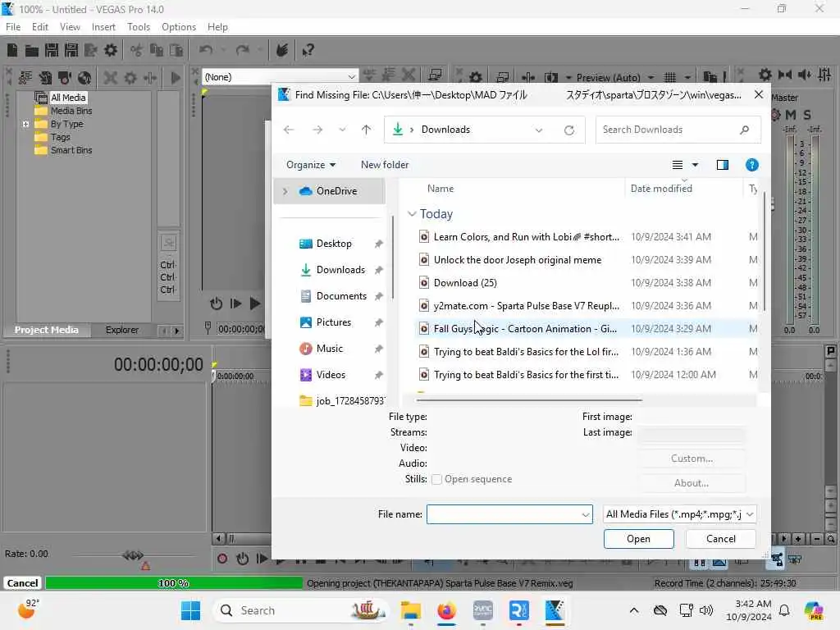The width and height of the screenshot is (840, 630).
Task: Open the view options dropdown arrow in dialog
Action: coord(695,165)
